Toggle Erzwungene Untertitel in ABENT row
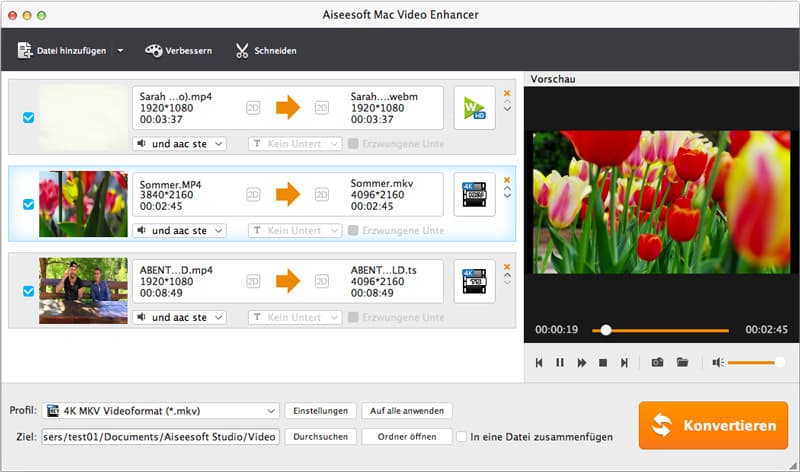Viewport: 800px width, 472px height. pyautogui.click(x=353, y=317)
